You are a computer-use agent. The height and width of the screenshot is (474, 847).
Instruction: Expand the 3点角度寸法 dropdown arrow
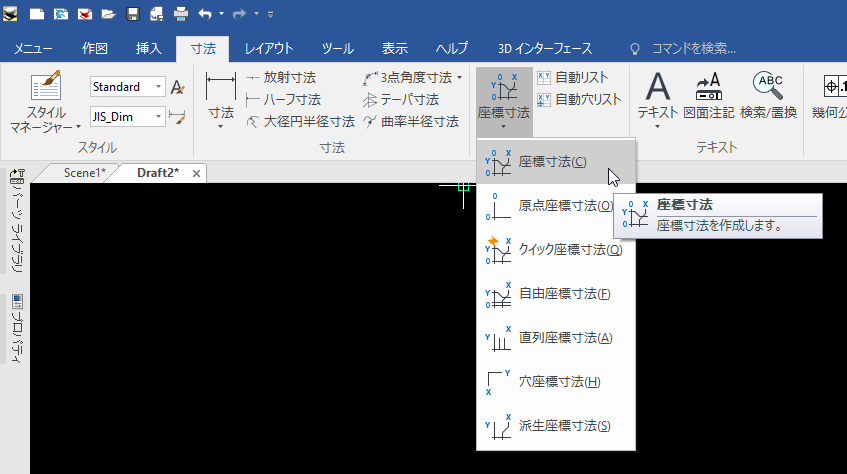point(459,77)
